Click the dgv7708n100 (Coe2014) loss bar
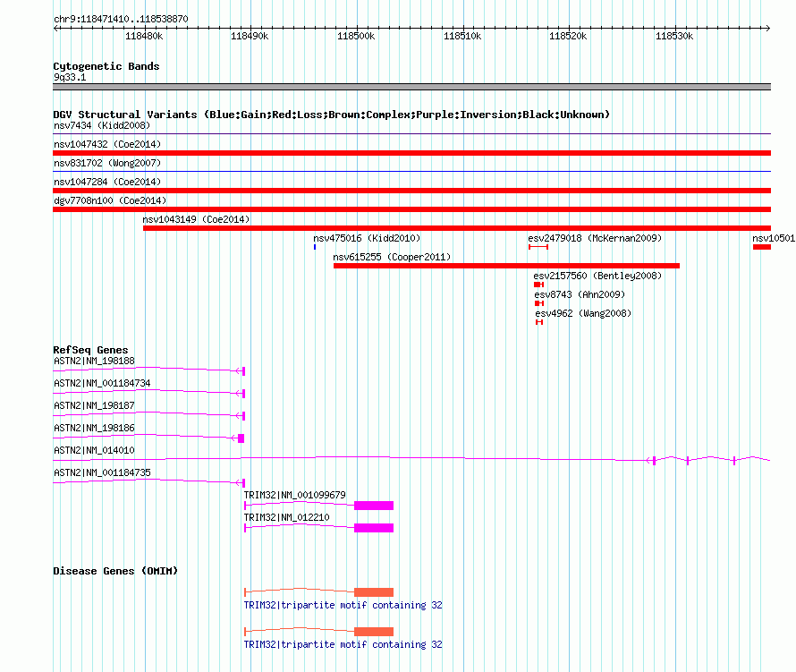The width and height of the screenshot is (796, 672). tap(411, 209)
